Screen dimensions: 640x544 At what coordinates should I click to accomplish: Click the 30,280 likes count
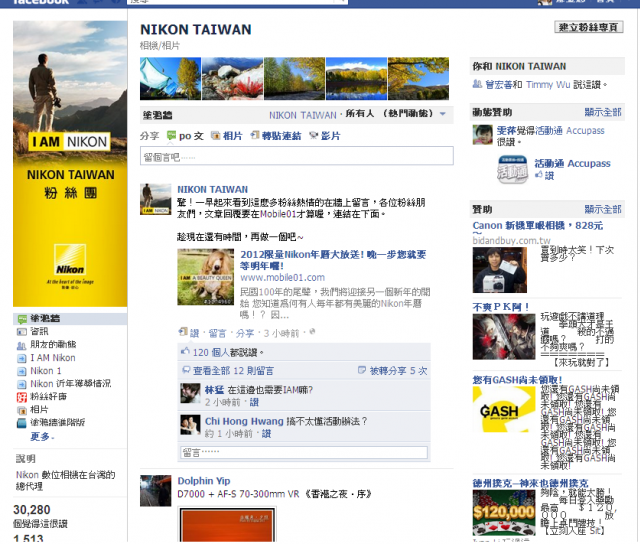tap(32, 510)
